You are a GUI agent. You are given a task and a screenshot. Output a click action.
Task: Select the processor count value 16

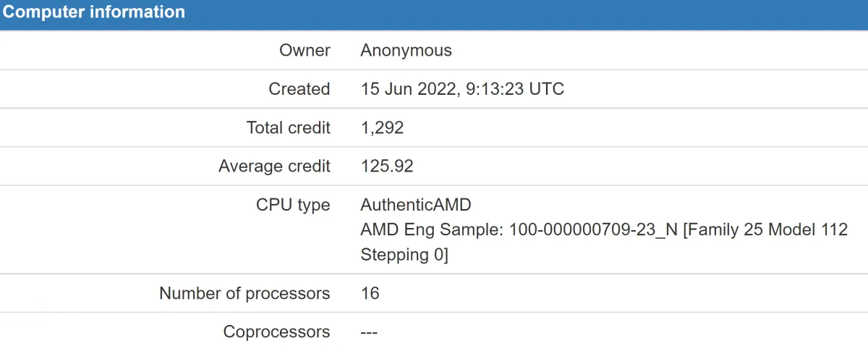pyautogui.click(x=370, y=293)
